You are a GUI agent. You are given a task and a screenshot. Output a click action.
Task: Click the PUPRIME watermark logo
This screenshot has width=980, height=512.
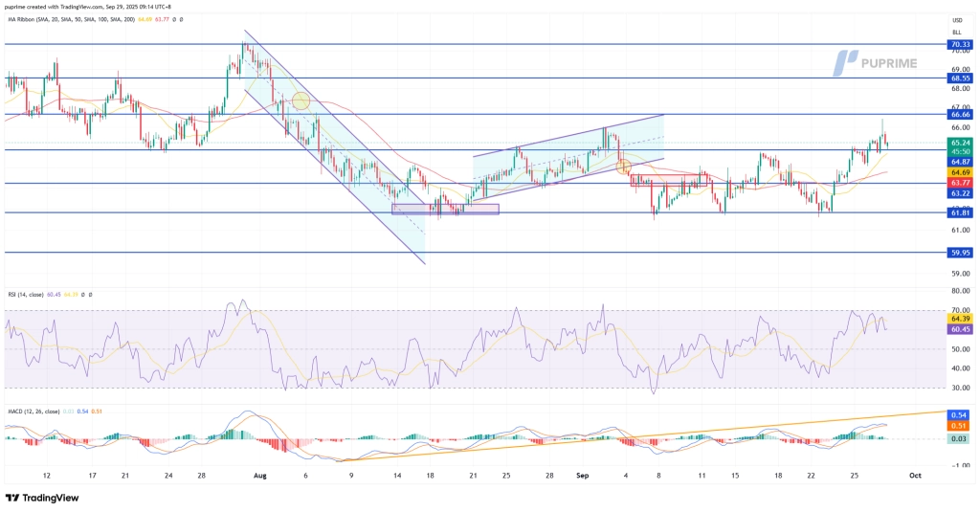click(x=878, y=63)
